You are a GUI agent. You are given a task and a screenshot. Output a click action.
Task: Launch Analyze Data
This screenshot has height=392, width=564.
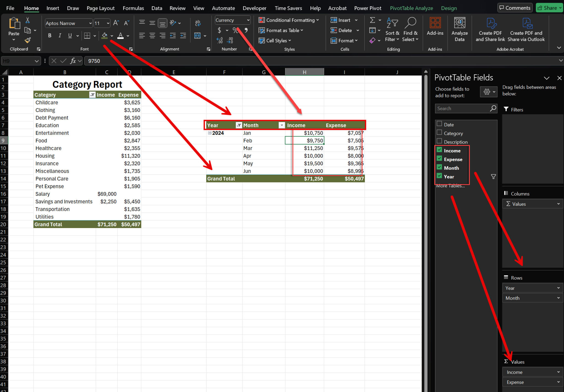459,29
